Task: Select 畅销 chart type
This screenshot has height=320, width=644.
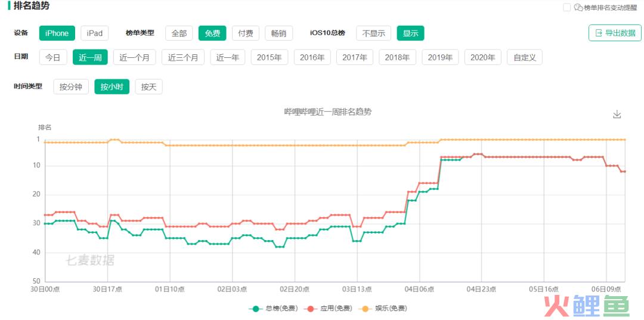Action: coord(279,33)
